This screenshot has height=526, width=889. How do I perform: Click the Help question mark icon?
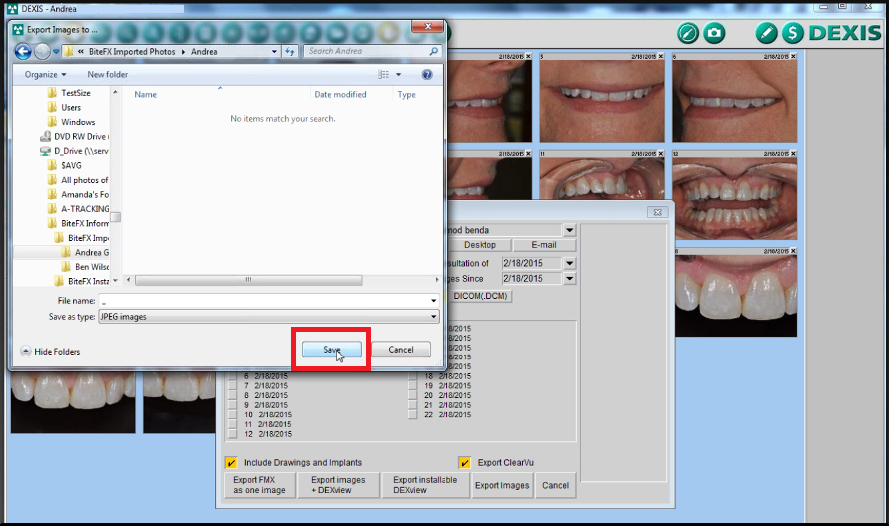(427, 75)
